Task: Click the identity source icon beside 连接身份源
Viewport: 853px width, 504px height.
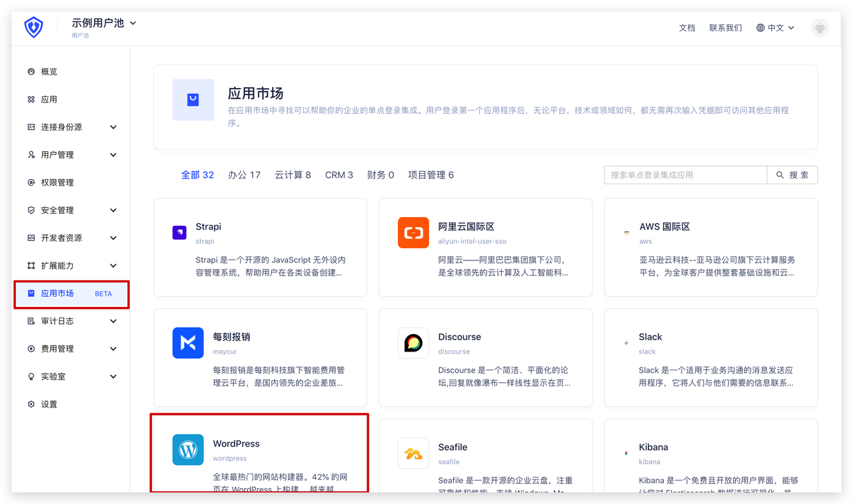Action: 31,126
